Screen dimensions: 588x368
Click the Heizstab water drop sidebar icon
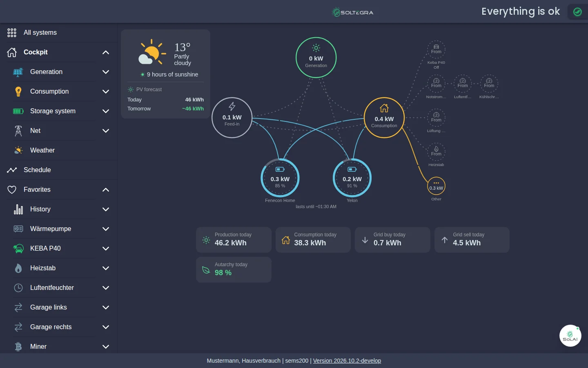pyautogui.click(x=18, y=268)
